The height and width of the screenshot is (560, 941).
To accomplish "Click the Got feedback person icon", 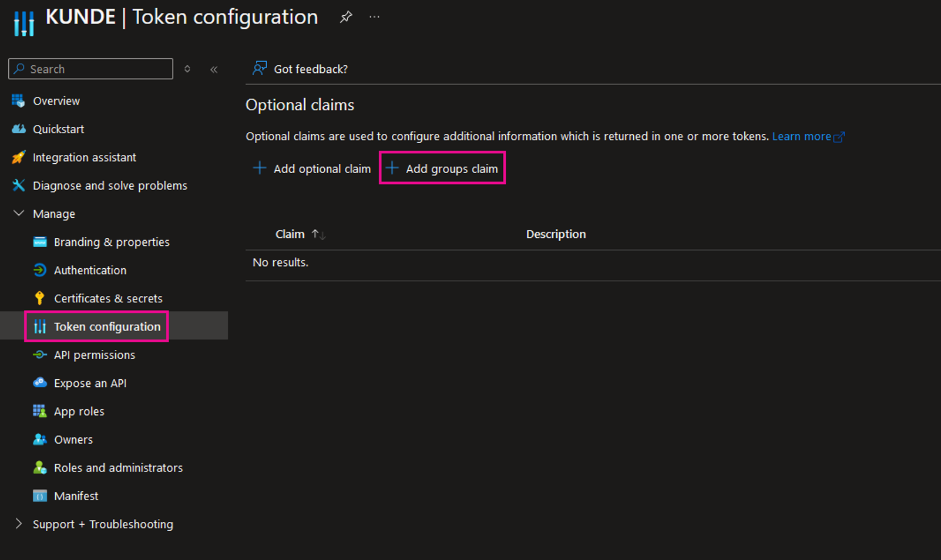I will click(x=259, y=69).
